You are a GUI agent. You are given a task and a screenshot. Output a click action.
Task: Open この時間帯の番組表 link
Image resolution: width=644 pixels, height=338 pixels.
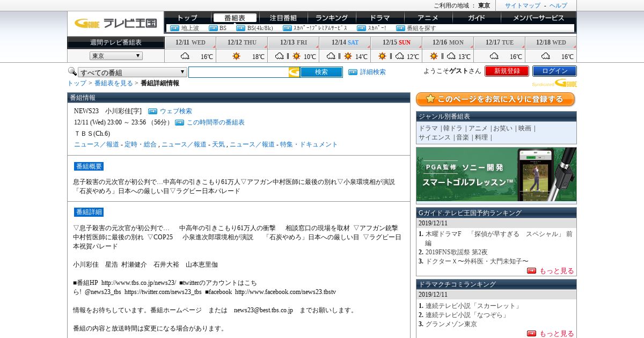(x=215, y=122)
